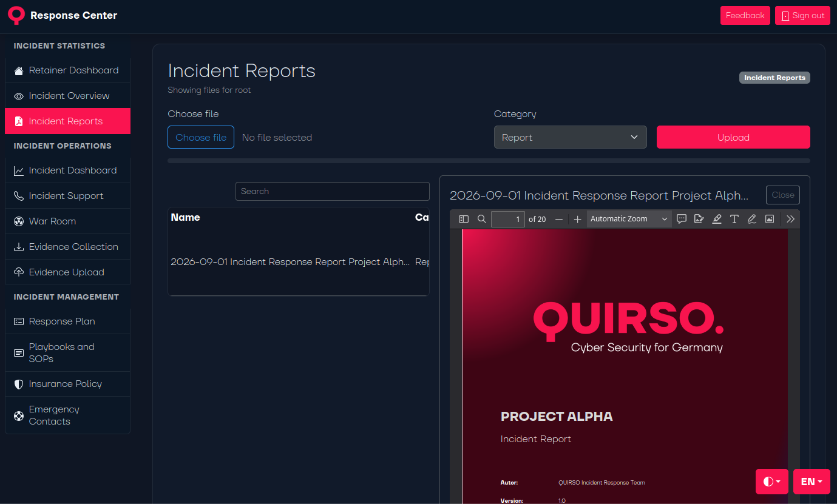Click the 'No file selected' text
837x504 pixels.
point(277,138)
